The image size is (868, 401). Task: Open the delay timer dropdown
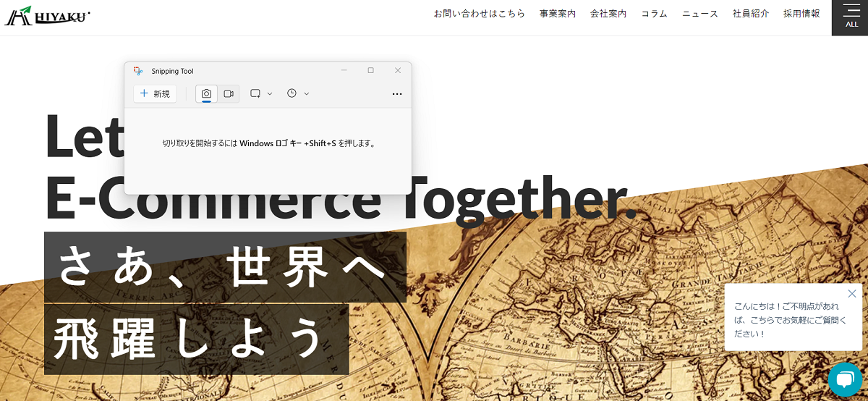297,93
